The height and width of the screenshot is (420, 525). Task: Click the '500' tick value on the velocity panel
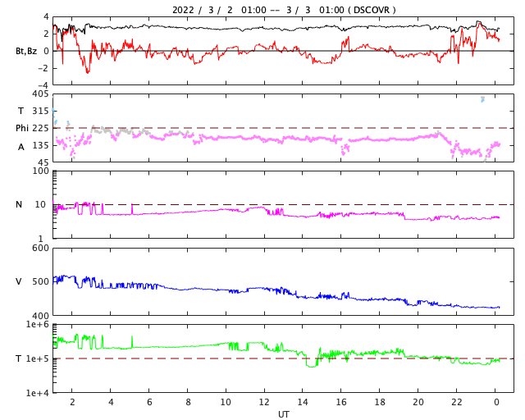pyautogui.click(x=40, y=281)
